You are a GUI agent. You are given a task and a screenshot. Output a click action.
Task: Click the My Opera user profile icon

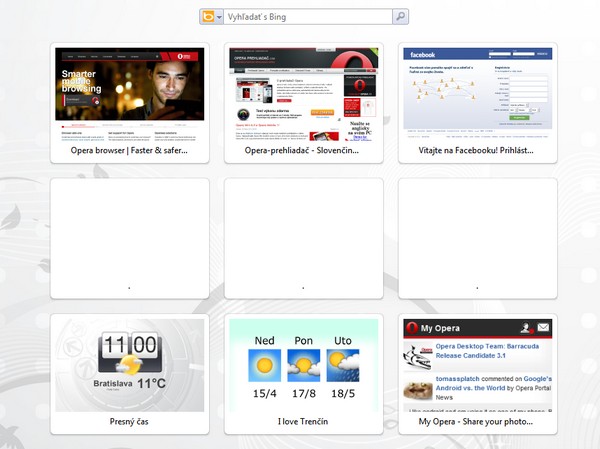point(527,328)
